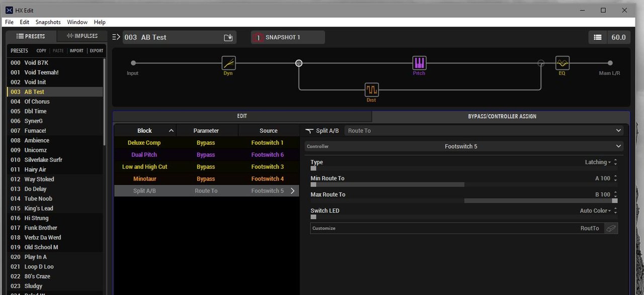The image size is (644, 295).
Task: Click the save preset icon next to AB Test
Action: pos(228,37)
